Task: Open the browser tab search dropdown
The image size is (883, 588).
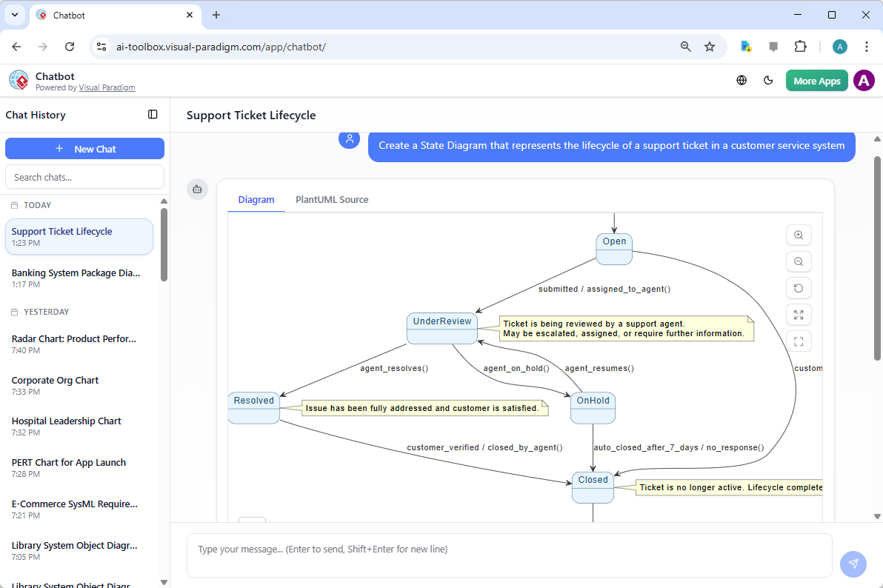Action: (14, 15)
